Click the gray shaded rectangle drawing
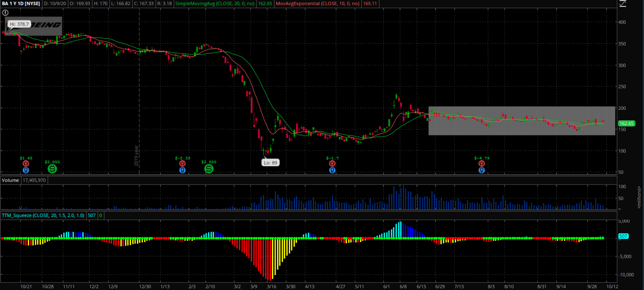The width and height of the screenshot is (644, 290). (522, 121)
